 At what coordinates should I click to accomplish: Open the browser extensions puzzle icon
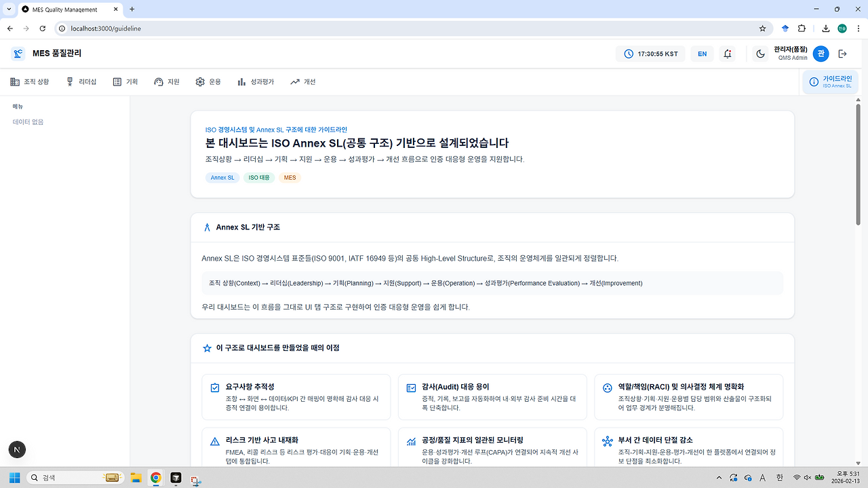802,29
